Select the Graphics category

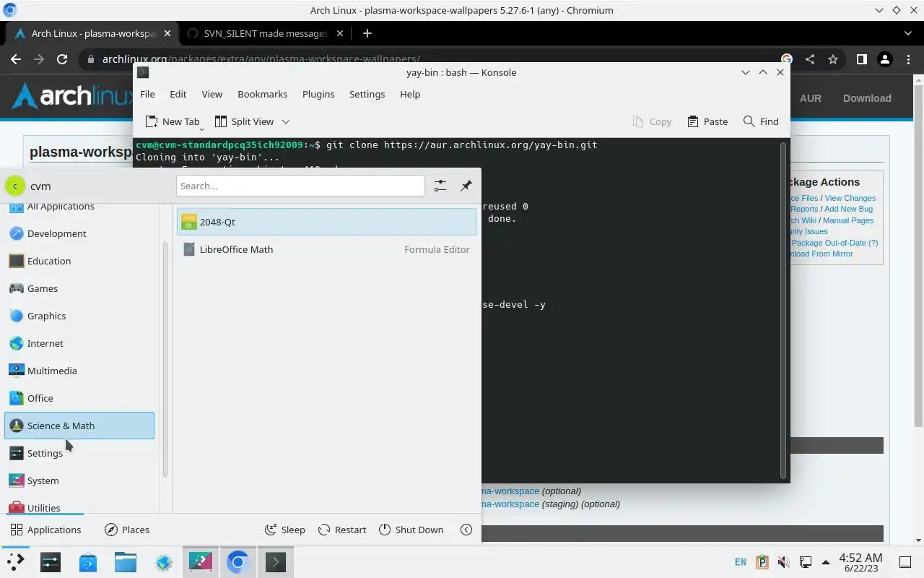point(79,316)
